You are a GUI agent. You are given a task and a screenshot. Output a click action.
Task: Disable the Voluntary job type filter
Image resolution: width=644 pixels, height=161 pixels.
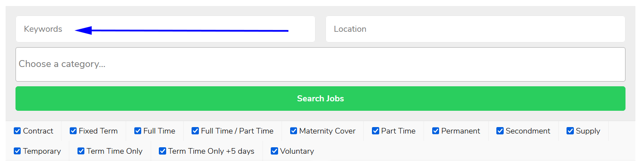point(274,151)
